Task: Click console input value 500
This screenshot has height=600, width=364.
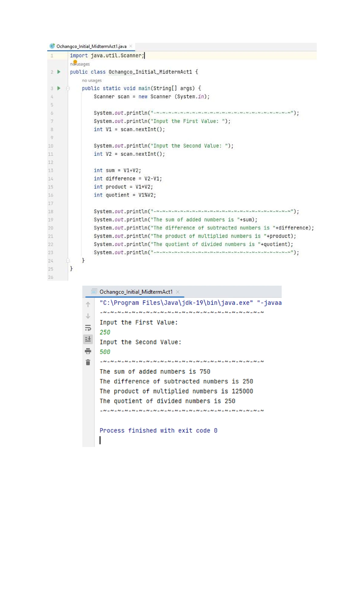Action: tap(105, 352)
